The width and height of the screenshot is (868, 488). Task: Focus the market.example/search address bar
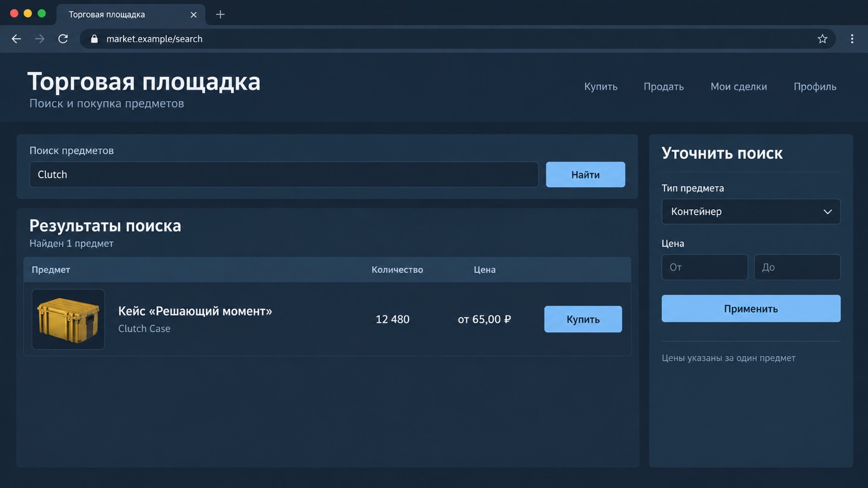(x=457, y=39)
